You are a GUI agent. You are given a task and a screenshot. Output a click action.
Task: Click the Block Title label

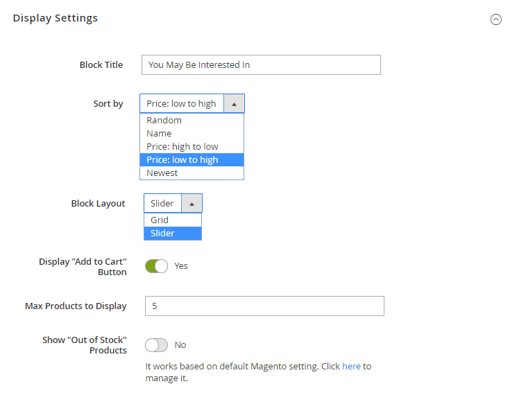[x=101, y=65]
